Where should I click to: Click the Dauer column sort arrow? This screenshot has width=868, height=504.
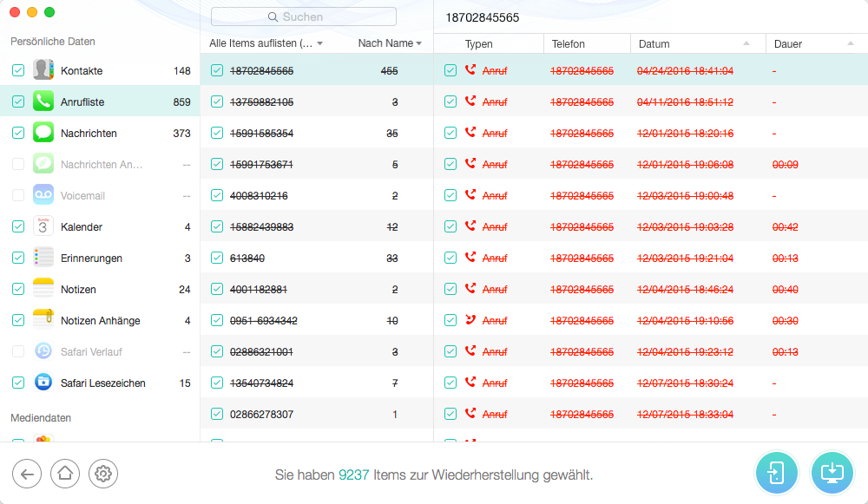851,43
